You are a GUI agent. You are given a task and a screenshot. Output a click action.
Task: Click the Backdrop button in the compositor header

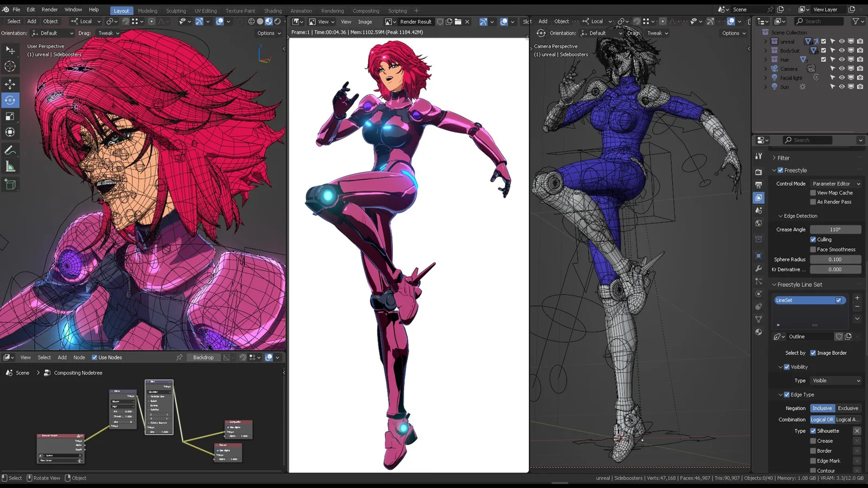coord(203,357)
